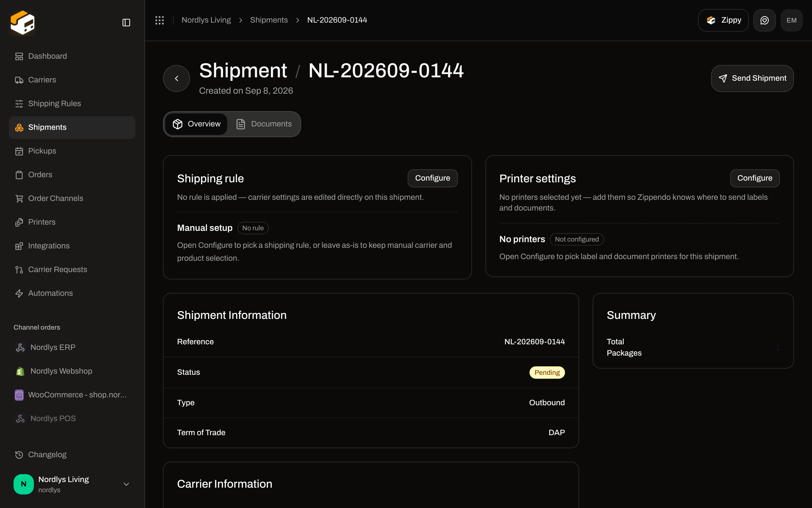
Task: Click the Changelog history icon
Action: 19,455
